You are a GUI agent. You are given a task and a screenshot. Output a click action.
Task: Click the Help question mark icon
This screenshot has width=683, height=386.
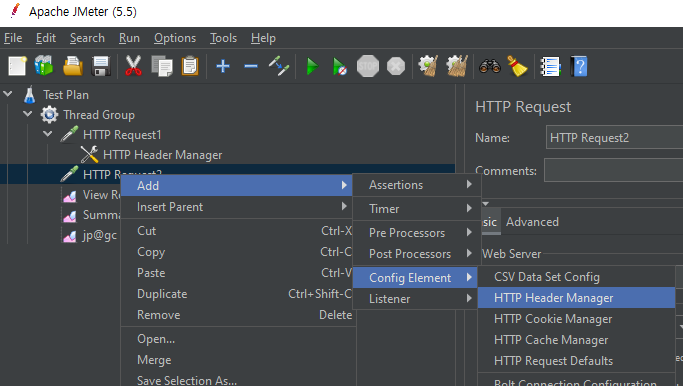click(579, 67)
